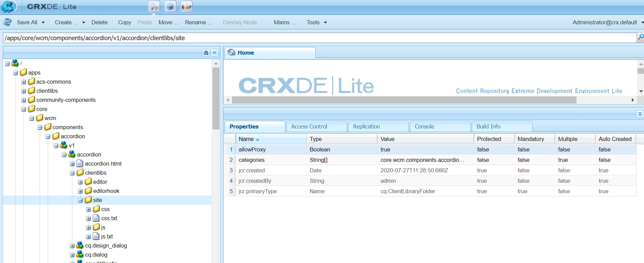The image size is (644, 263).
Task: Click the refresh icon beside Save All
Action: click(7, 22)
